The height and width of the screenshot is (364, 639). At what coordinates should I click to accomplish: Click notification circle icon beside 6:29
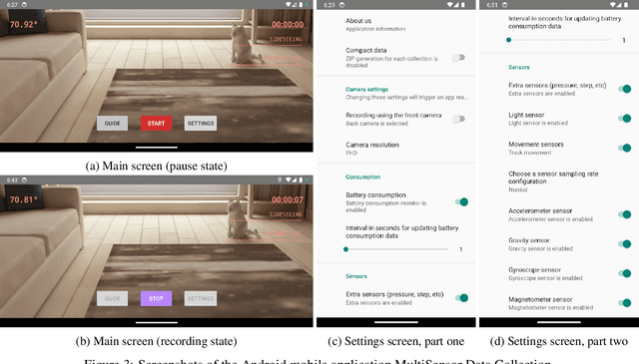click(x=341, y=5)
